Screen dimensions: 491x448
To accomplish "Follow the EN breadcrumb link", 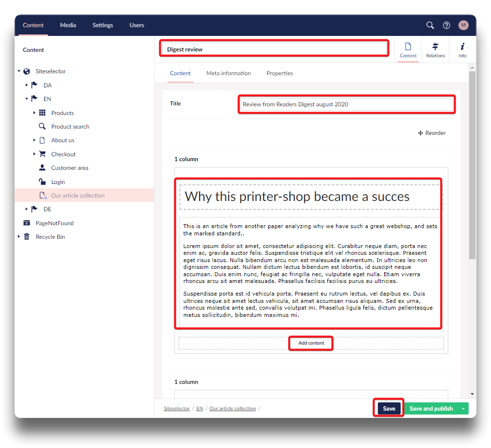I will point(200,409).
